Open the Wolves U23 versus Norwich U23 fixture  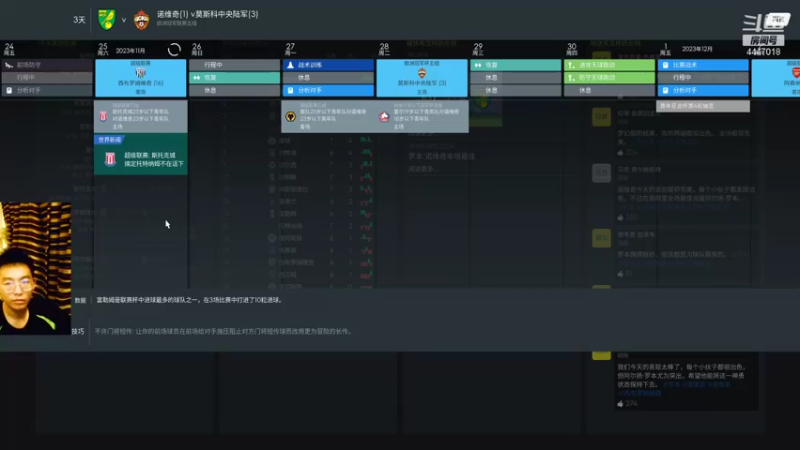coord(328,116)
